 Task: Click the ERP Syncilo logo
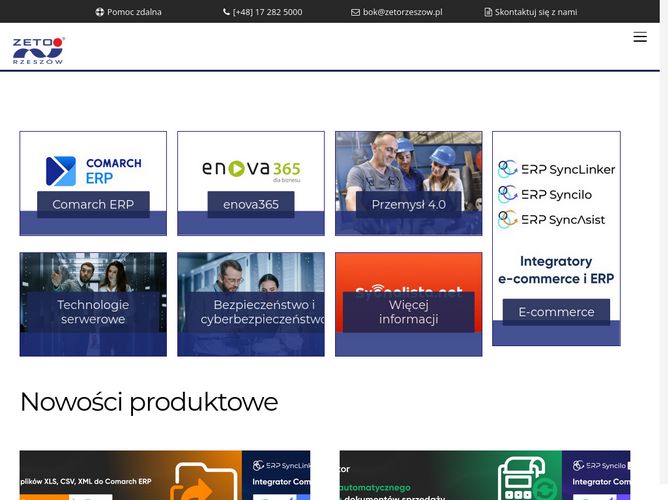pos(545,194)
